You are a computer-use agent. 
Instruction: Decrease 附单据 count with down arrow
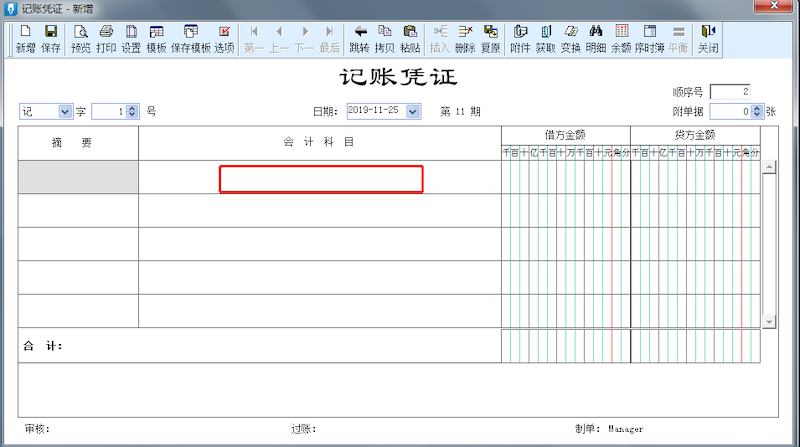tap(757, 115)
